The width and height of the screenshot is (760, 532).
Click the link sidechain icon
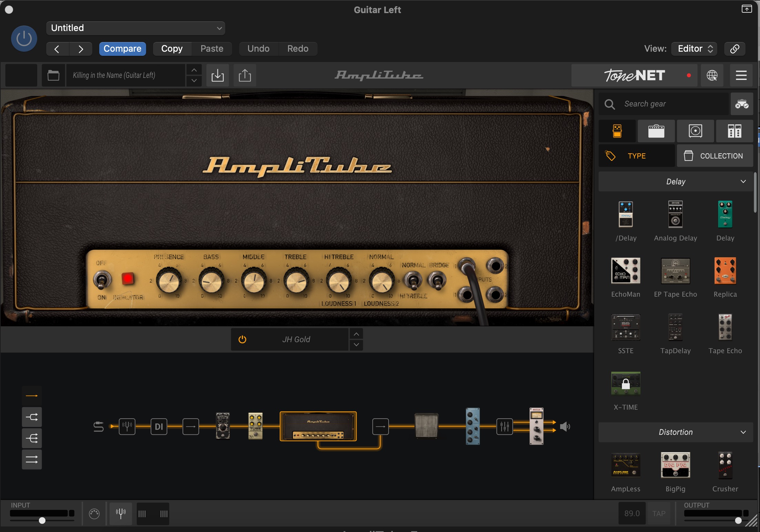click(x=735, y=49)
